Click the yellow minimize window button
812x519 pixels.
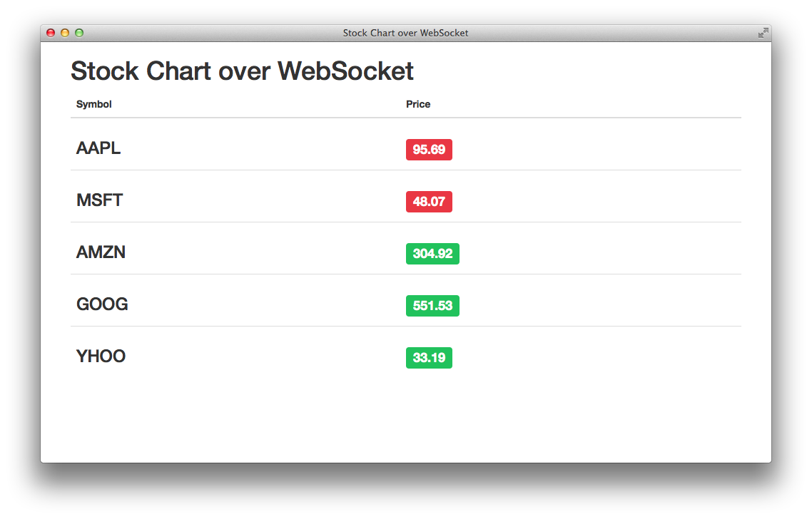[x=65, y=33]
